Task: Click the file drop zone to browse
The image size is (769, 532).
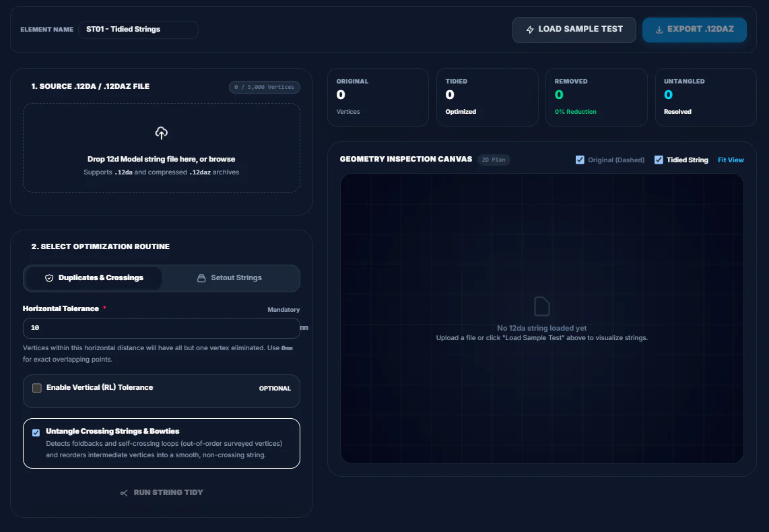Action: click(x=162, y=147)
